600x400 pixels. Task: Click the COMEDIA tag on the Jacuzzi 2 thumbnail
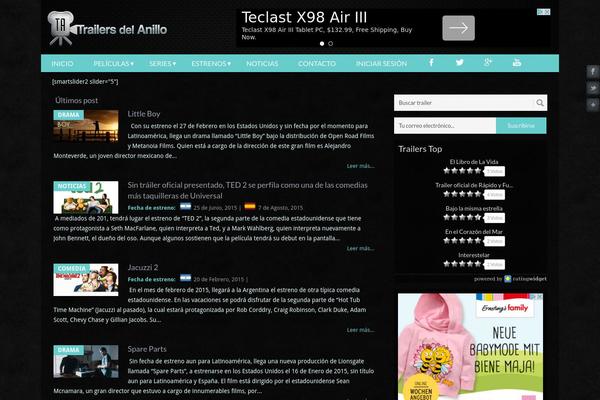click(72, 268)
